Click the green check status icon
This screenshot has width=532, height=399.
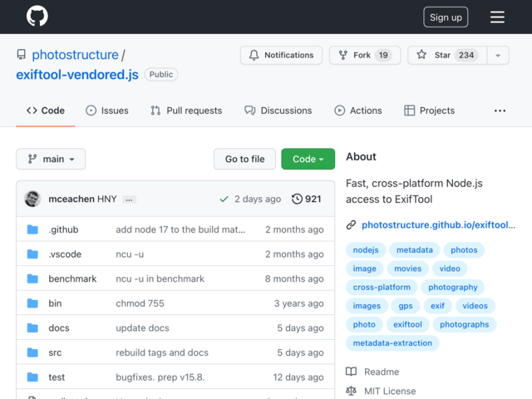pyautogui.click(x=224, y=199)
